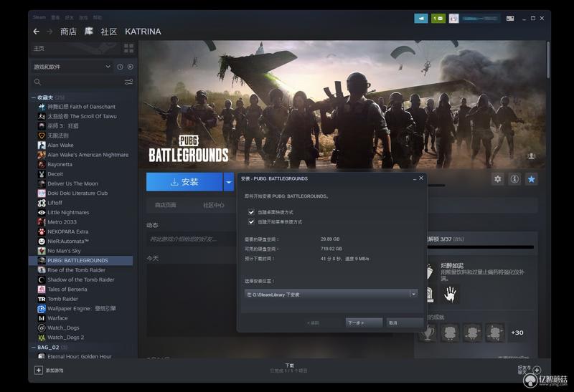
Task: Open the green notifications mail icon
Action: pyautogui.click(x=438, y=18)
